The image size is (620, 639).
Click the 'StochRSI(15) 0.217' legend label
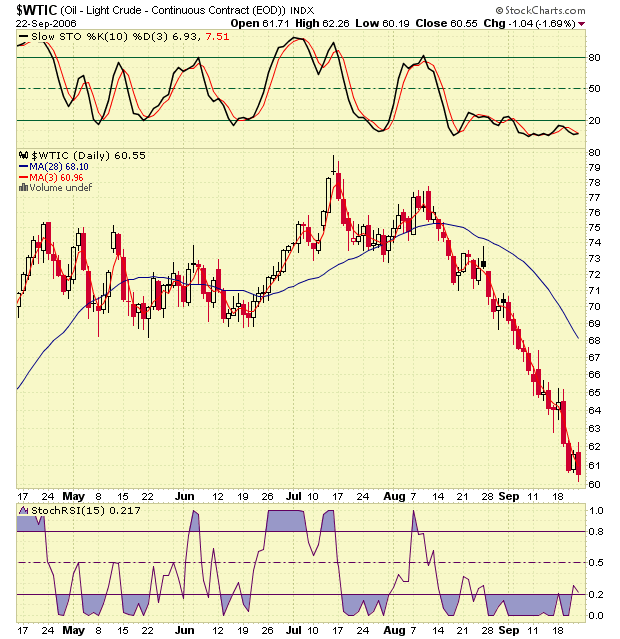pos(86,510)
